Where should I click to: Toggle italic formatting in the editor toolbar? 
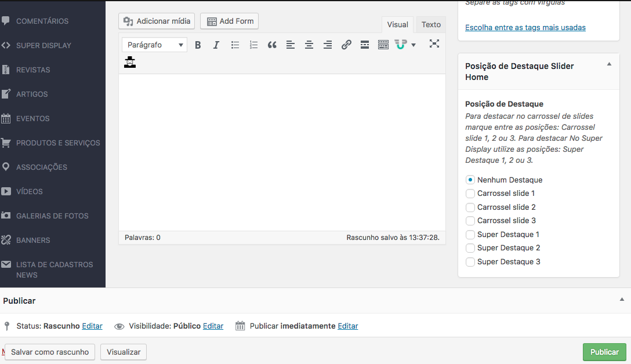(216, 45)
